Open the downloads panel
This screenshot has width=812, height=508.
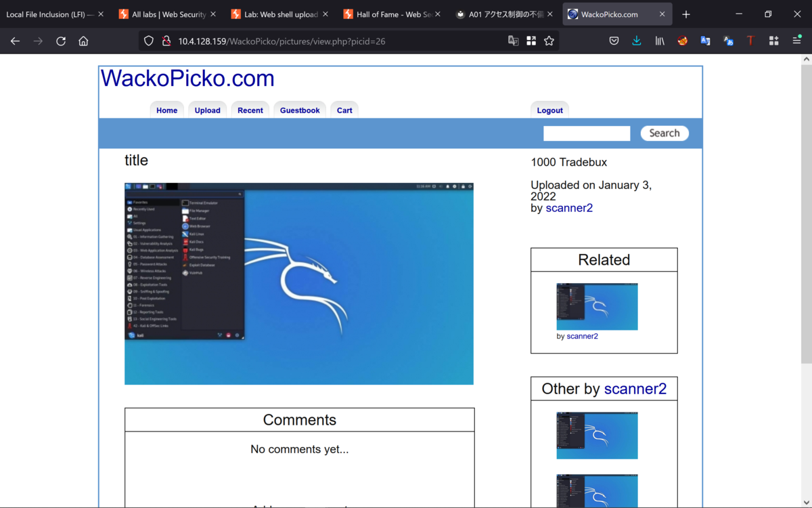coord(637,41)
